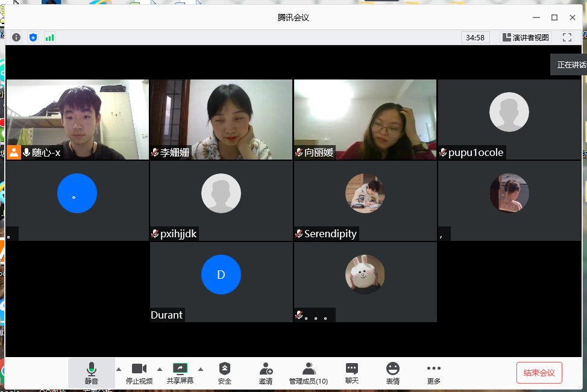Select the Durant participant tile

click(x=221, y=282)
